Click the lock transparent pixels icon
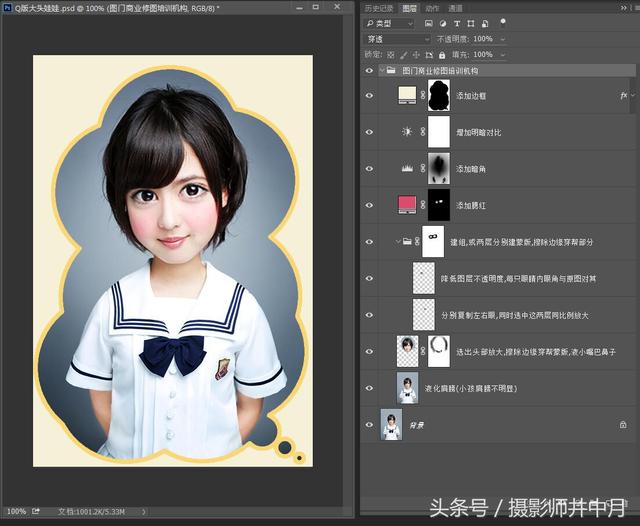 point(391,55)
